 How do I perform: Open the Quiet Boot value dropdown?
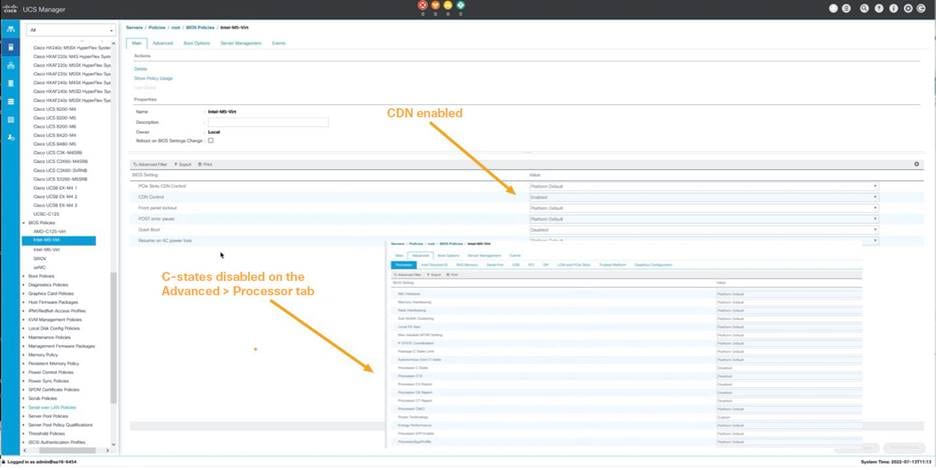coord(704,229)
